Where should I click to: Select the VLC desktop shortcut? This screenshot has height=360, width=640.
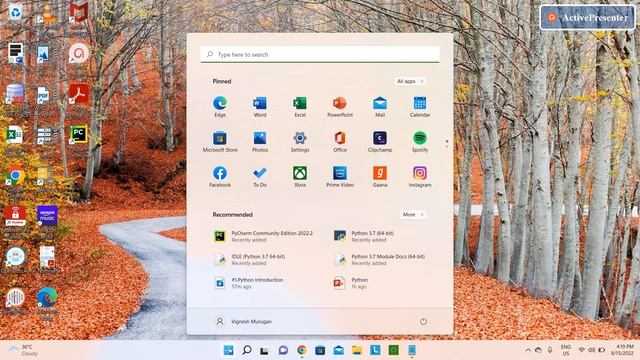(x=47, y=14)
